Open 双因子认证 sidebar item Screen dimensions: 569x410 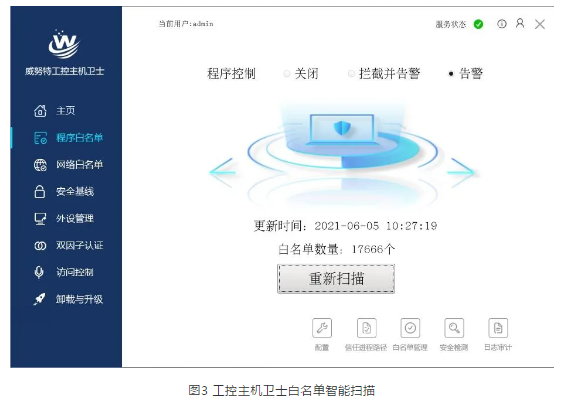tap(68, 246)
